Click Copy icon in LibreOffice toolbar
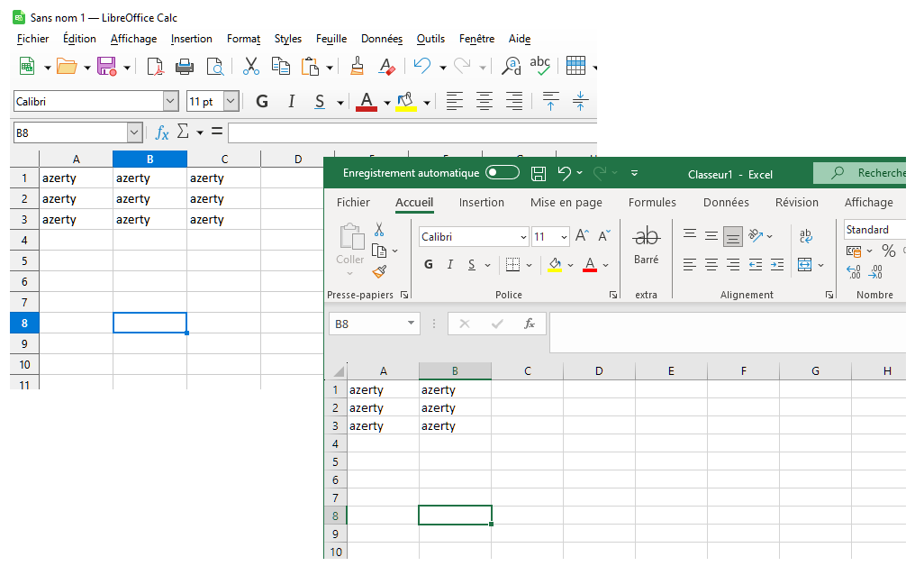Screen dimensions: 924x566 pos(280,66)
